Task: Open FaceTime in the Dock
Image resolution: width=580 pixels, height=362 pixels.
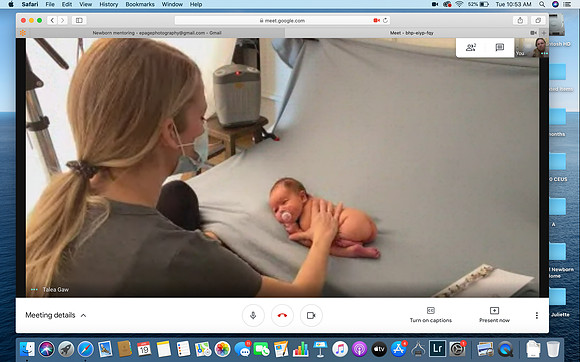Action: pos(262,349)
